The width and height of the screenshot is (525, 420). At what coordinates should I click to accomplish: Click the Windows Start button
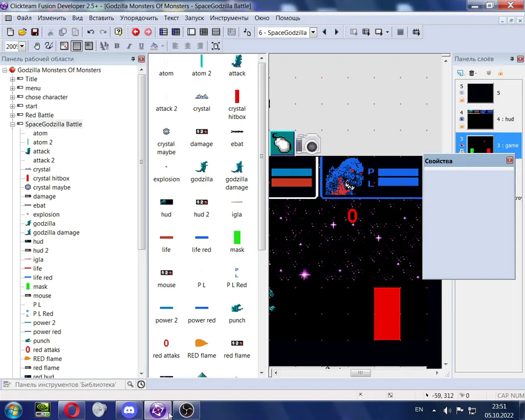(13, 410)
